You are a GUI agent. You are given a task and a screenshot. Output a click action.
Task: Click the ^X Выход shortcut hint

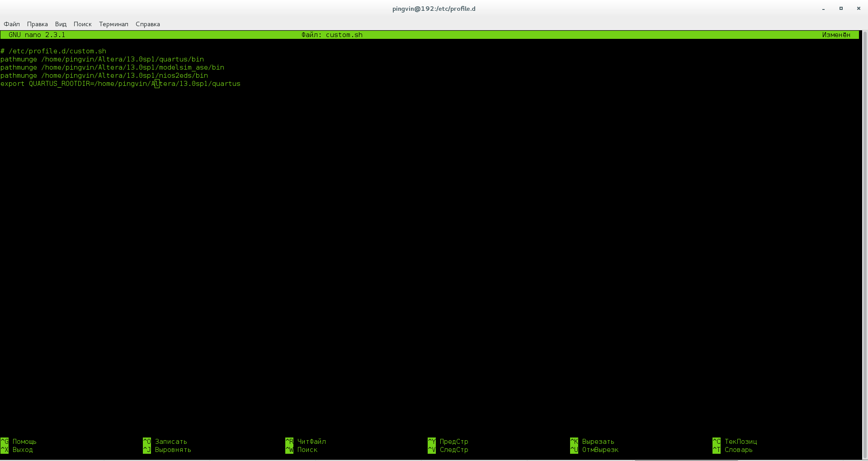click(x=17, y=450)
